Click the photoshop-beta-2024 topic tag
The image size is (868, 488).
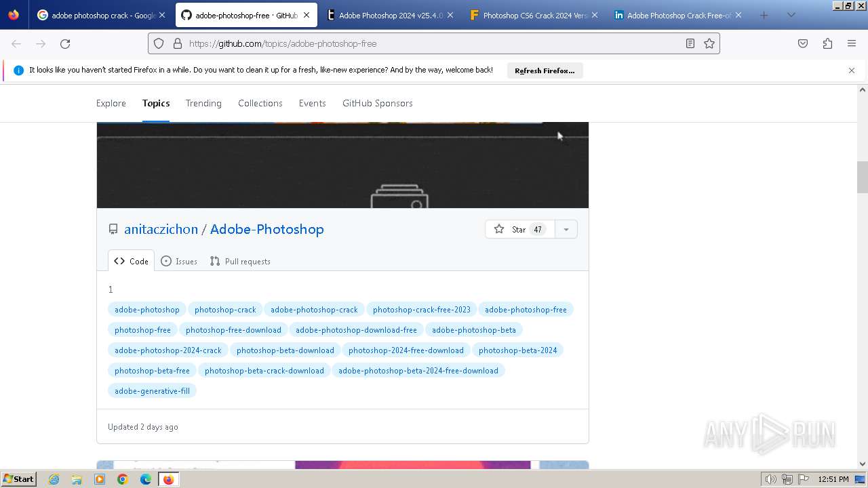coord(518,350)
